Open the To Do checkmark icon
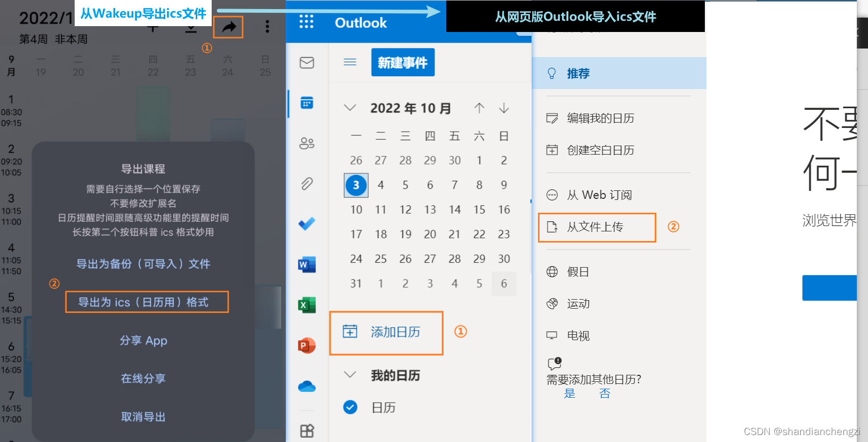This screenshot has width=868, height=442. 307,224
